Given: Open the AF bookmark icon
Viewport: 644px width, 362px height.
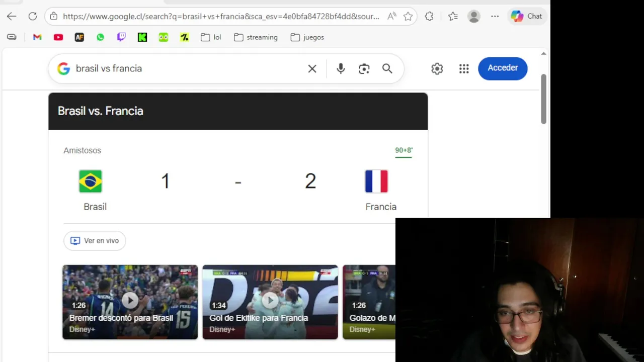Looking at the screenshot, I should (79, 37).
